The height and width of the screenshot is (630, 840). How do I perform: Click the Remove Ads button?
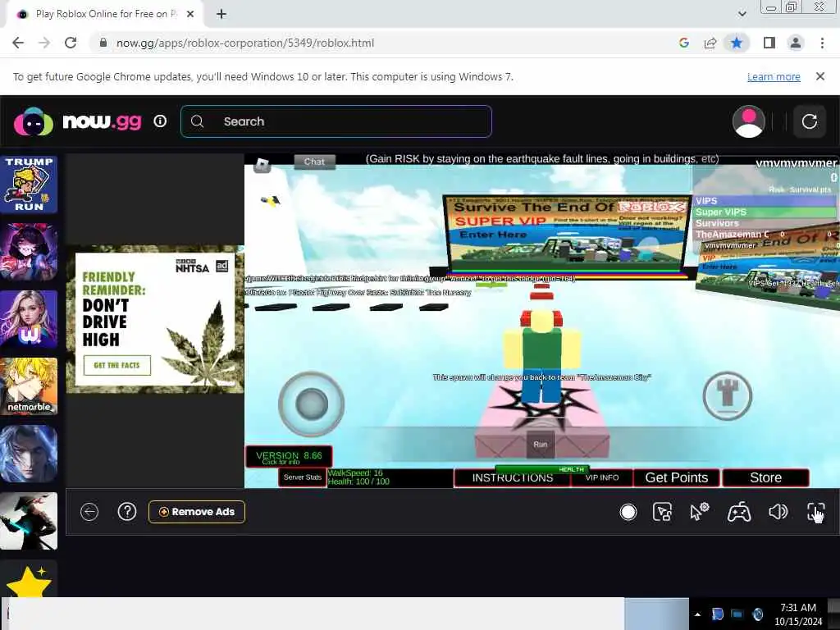[x=197, y=512]
